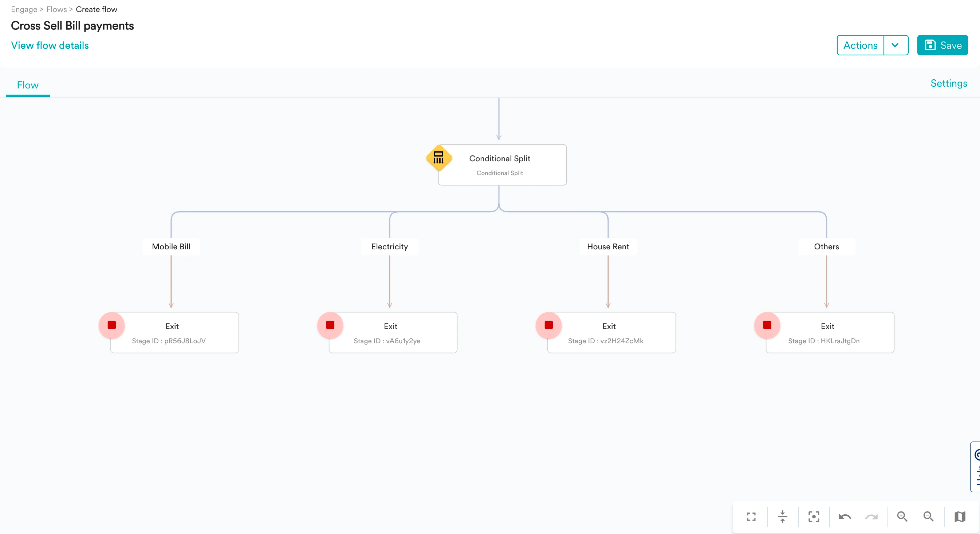Click the center focus icon
980x534 pixels.
click(x=814, y=517)
